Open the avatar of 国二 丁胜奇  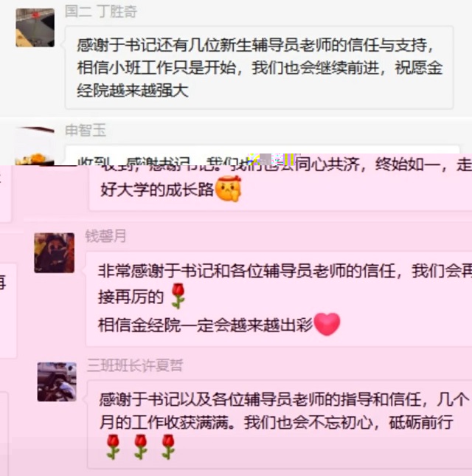pos(35,27)
